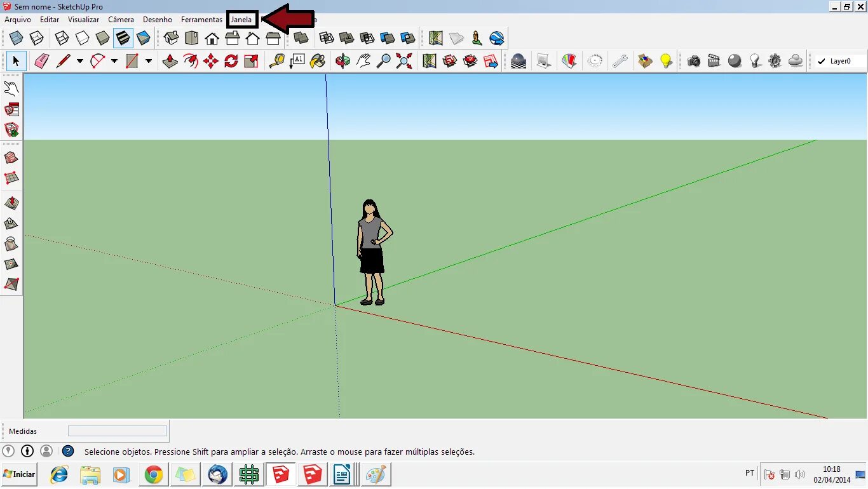
Task: Expand the Pencil line tool dropdown arrow
Action: (79, 61)
